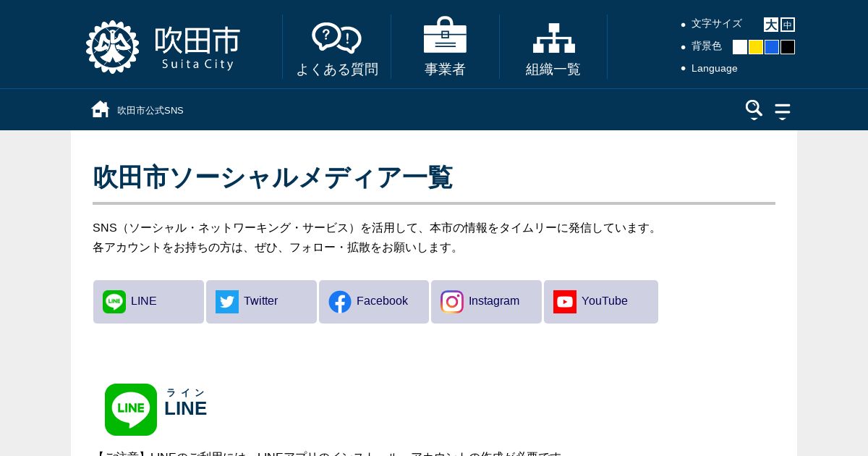This screenshot has width=868, height=456.
Task: Open the search magnifier icon
Action: (x=754, y=110)
